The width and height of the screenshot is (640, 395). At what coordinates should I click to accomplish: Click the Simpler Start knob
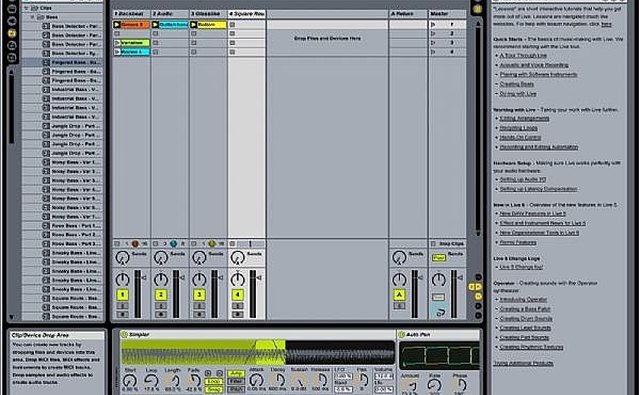[130, 381]
